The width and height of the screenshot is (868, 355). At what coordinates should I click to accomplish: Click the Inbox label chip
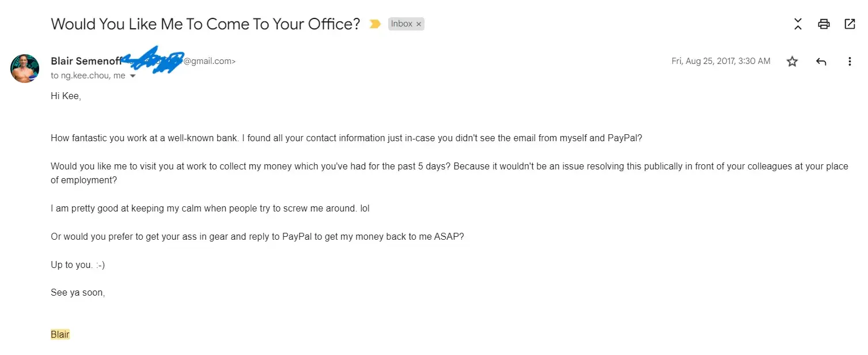(401, 24)
